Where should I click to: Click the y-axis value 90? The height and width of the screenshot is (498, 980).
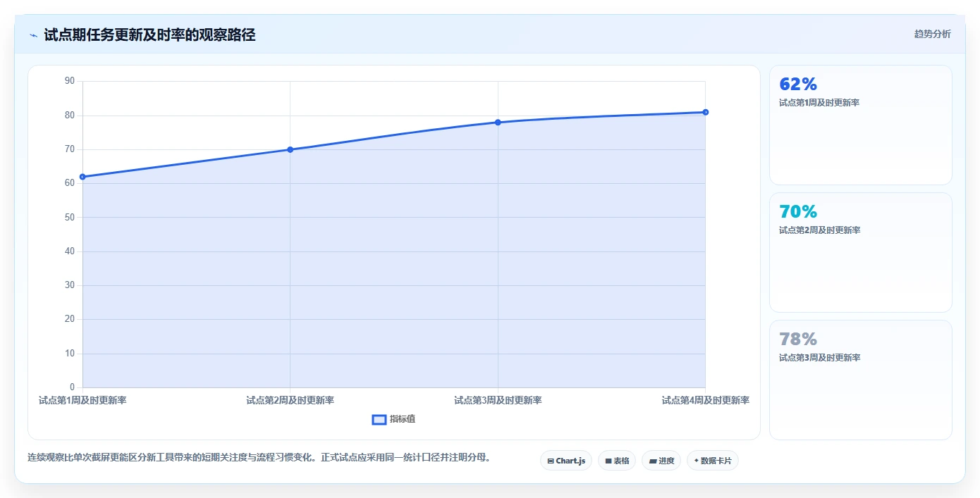[x=70, y=81]
